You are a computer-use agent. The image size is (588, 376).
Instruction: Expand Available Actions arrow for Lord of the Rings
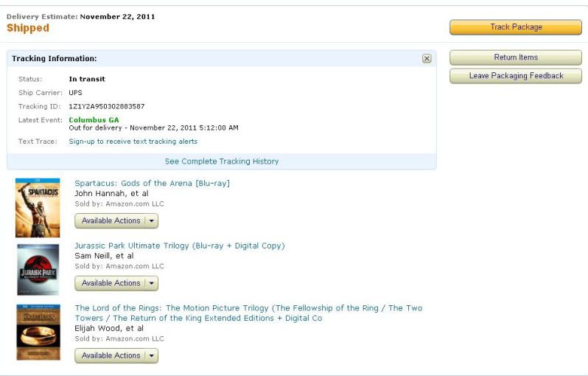pyautogui.click(x=152, y=355)
